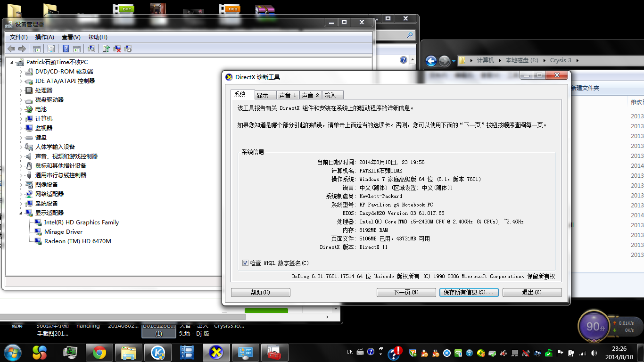644x362 pixels.
Task: Open the Properties toolbar icon in Device Manager
Action: point(51,49)
